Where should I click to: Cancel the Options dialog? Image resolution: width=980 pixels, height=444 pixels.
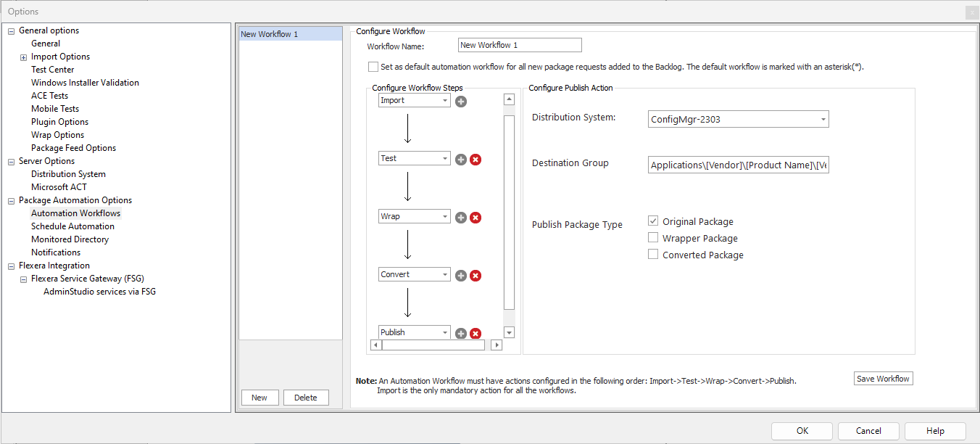click(x=868, y=431)
